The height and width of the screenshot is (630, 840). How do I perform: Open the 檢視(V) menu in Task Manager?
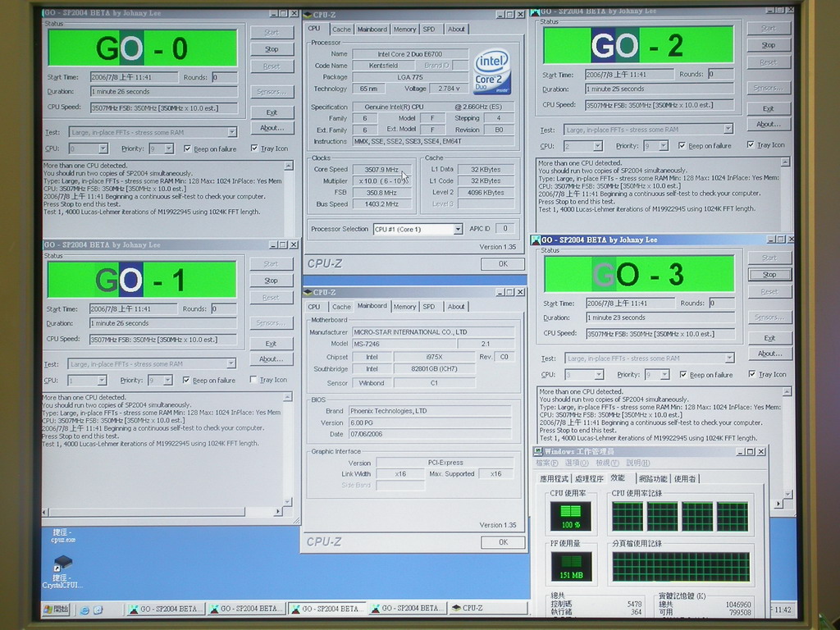tap(607, 463)
